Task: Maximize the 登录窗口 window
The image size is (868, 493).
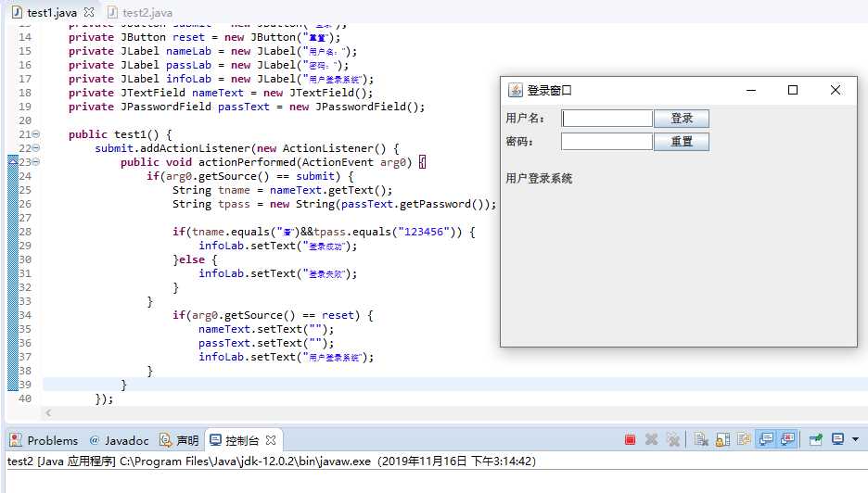Action: coord(793,90)
